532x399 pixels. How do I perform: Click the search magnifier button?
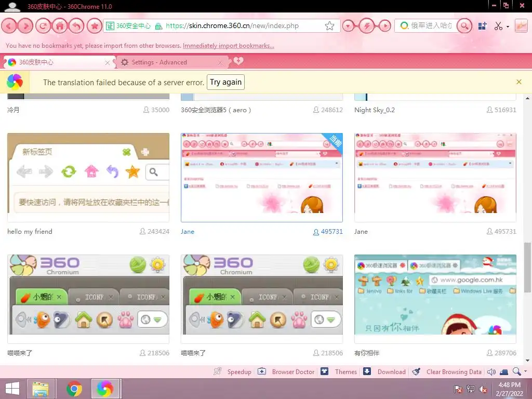(464, 26)
